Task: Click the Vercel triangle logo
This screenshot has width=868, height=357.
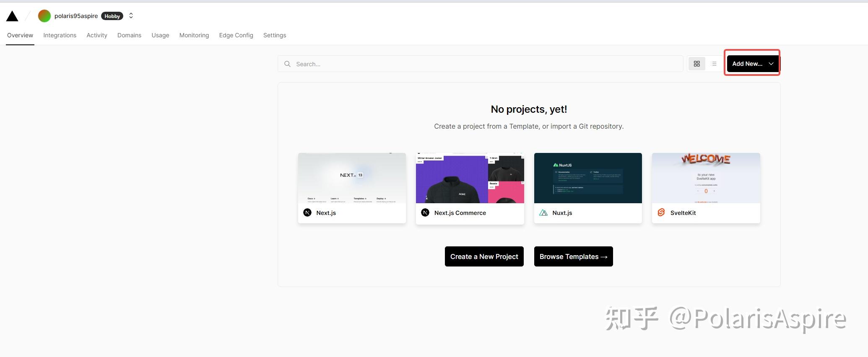Action: click(x=12, y=16)
